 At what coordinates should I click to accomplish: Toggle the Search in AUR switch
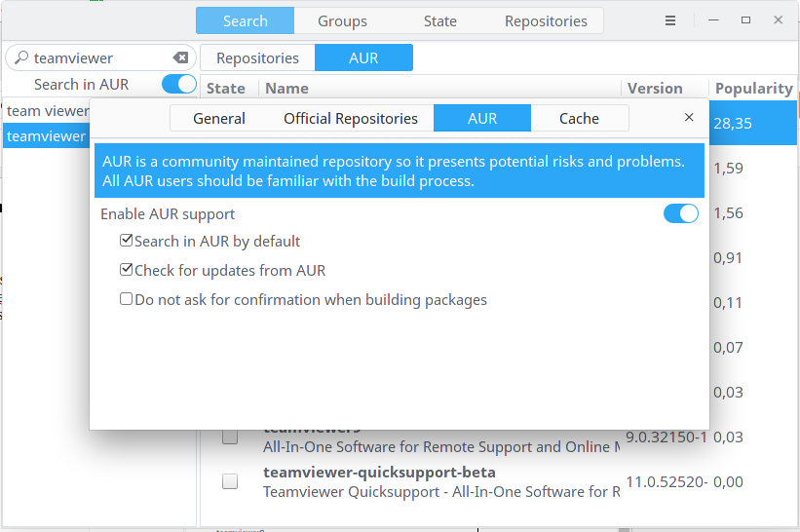(179, 84)
